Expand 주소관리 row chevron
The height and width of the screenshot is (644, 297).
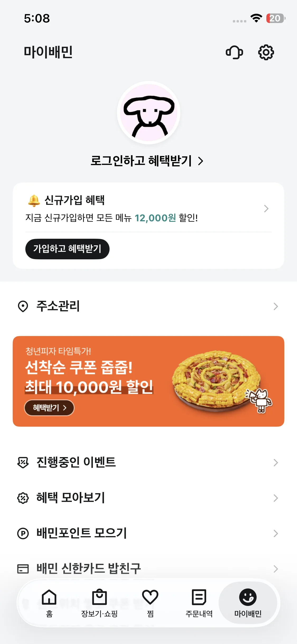[x=276, y=306]
